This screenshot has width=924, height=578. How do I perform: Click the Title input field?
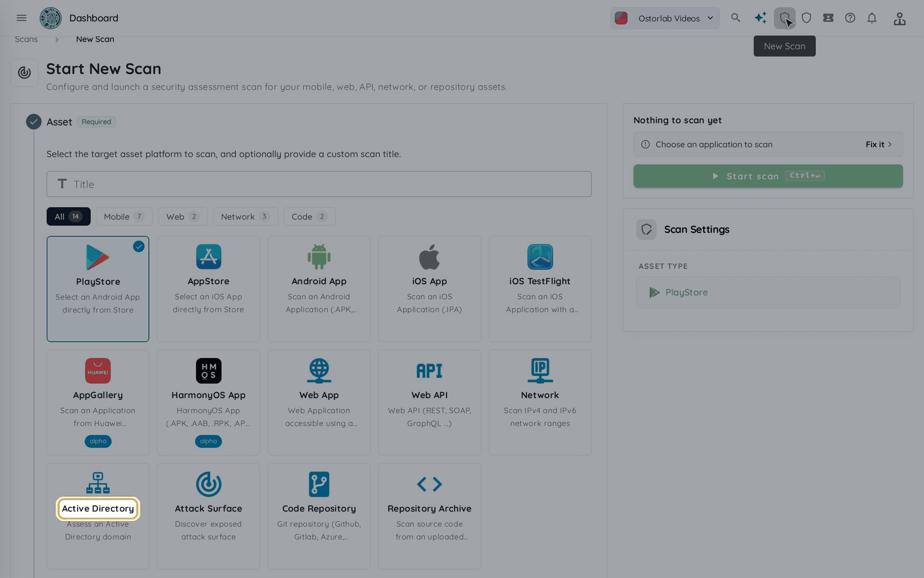[x=319, y=184]
